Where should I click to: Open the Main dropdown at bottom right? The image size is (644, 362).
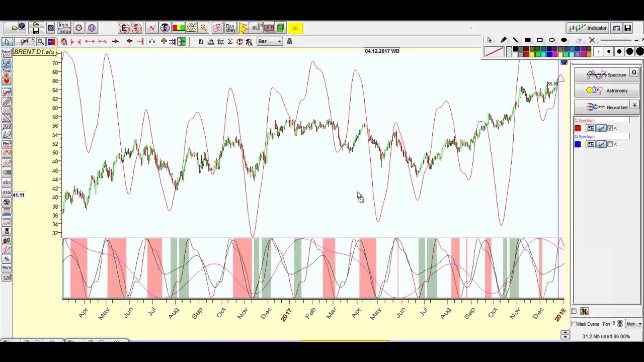coord(633,324)
